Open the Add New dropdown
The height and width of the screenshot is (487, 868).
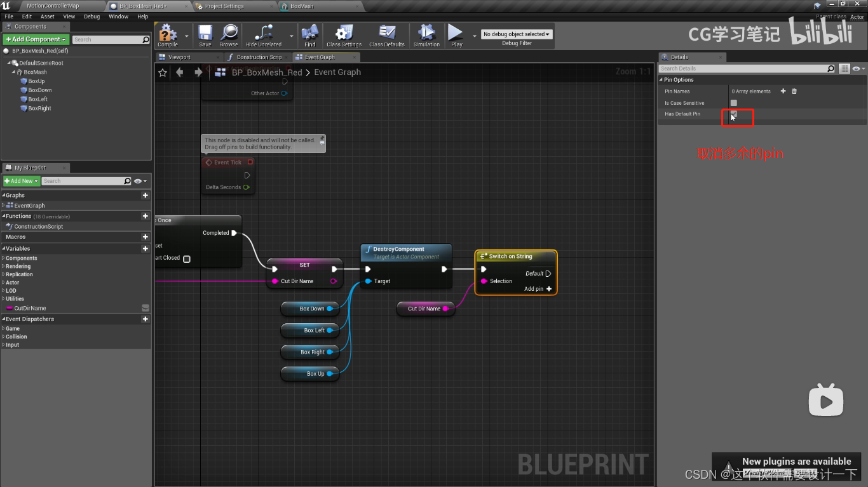click(22, 181)
